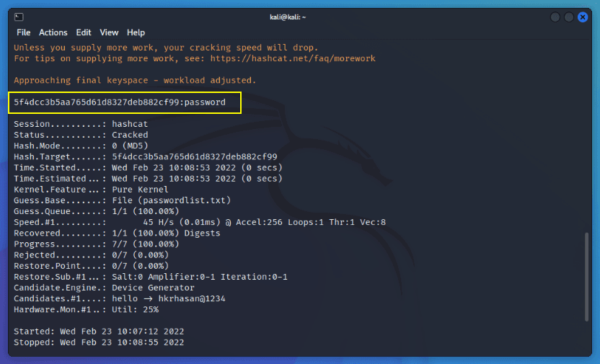Click the hashcat.net/faq/morework URL
Screen dimensions: 600x364
(x=293, y=58)
